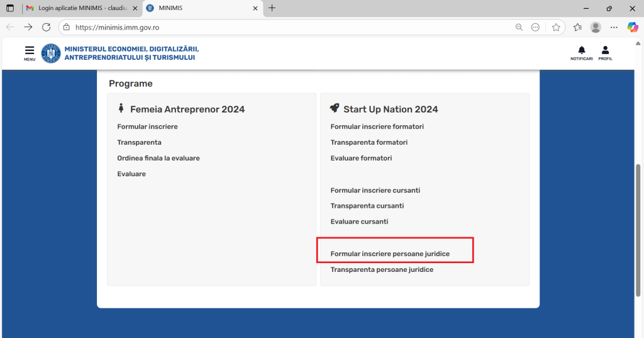Add page to favorites star icon
644x338 pixels.
click(556, 27)
